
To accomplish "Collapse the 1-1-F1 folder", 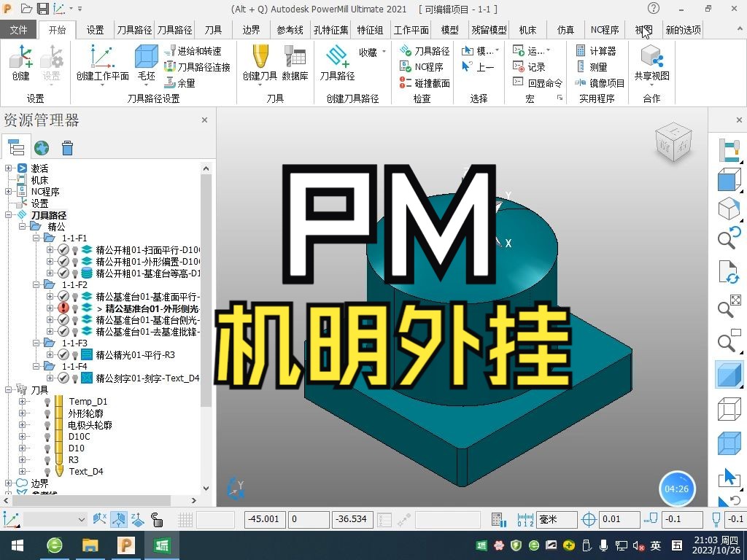I will tap(36, 238).
